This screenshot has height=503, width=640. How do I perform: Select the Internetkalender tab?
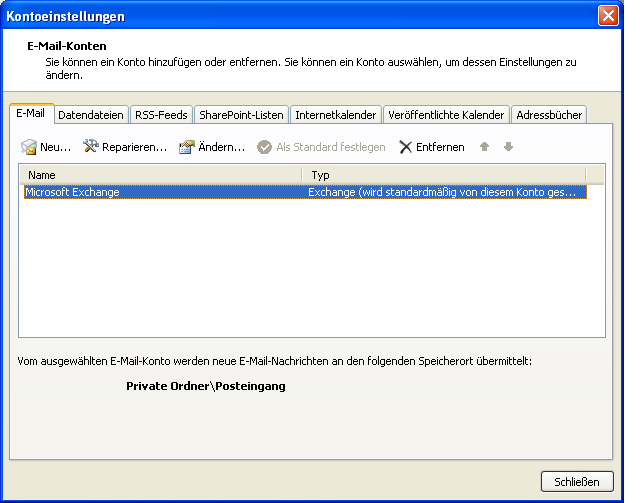tap(335, 115)
